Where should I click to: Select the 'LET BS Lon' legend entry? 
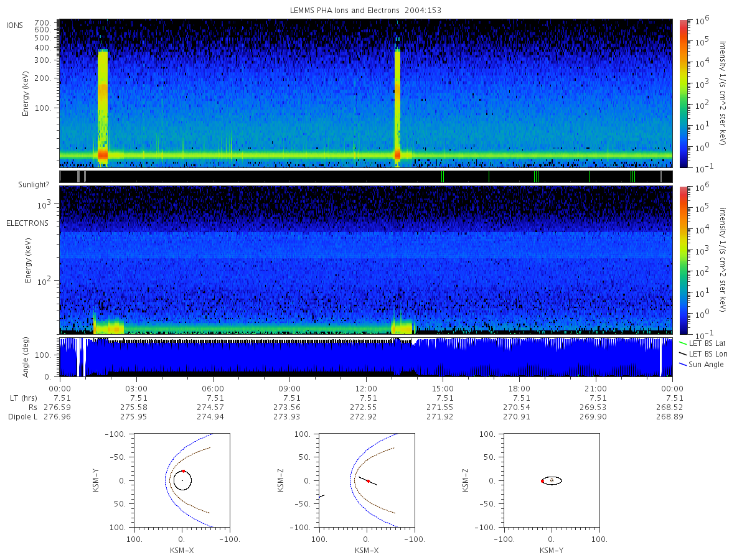click(x=702, y=353)
